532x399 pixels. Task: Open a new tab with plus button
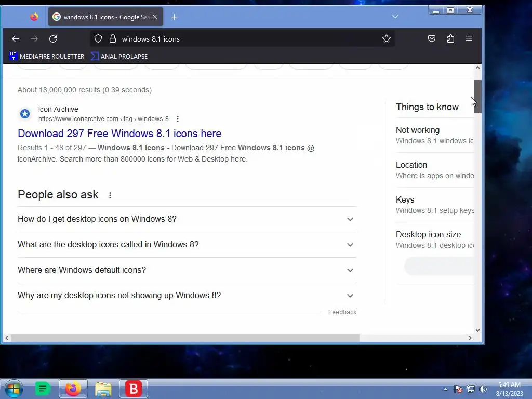tap(175, 17)
